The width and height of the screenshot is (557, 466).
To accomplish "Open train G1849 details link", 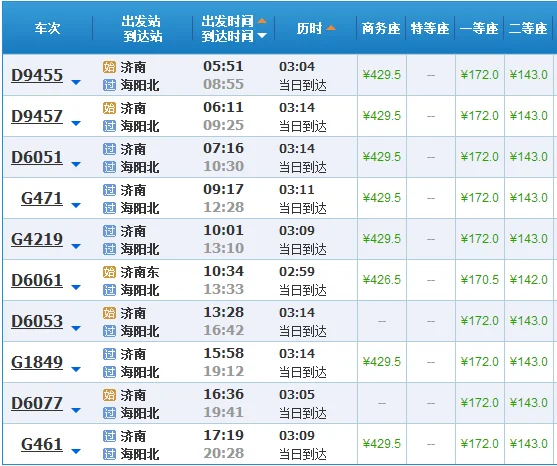I will [37, 362].
